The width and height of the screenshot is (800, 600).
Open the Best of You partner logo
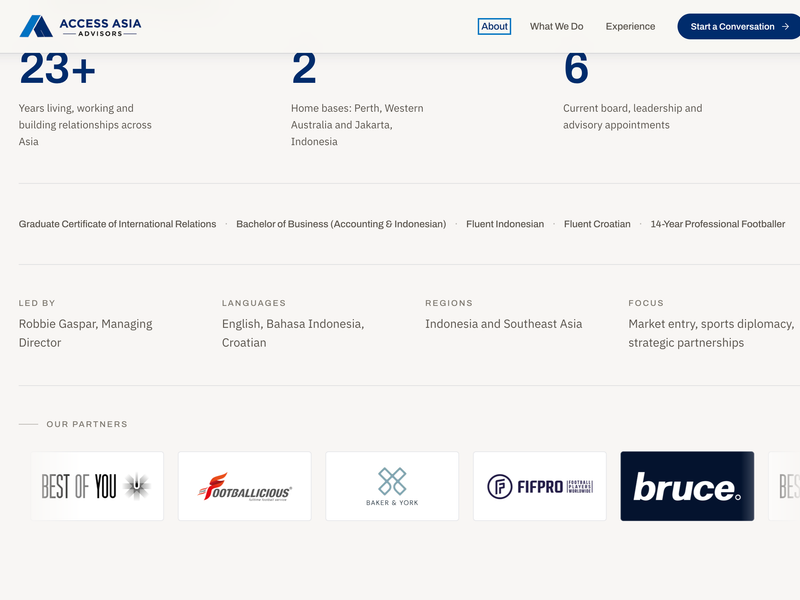pos(97,486)
